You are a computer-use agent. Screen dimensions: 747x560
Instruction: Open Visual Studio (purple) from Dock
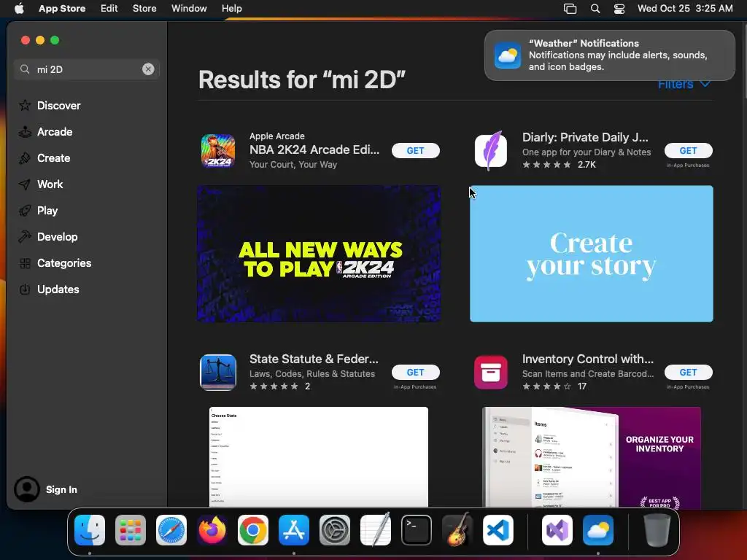click(557, 530)
